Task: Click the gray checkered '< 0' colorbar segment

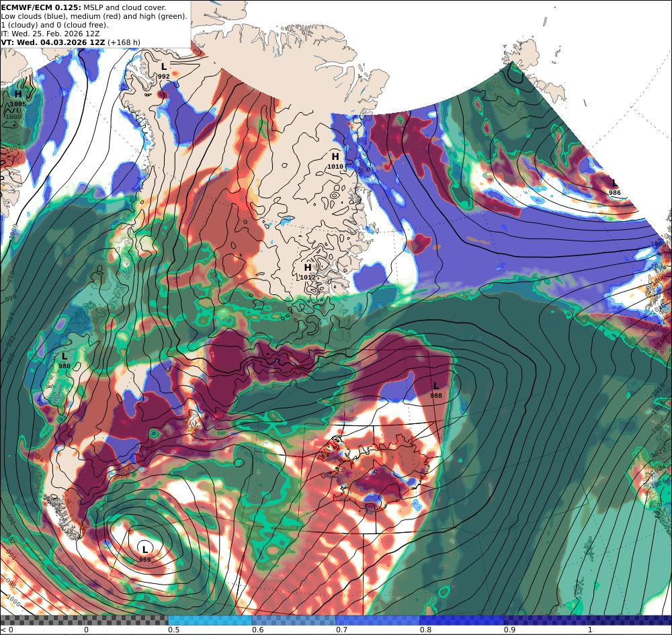Action: 84,620
